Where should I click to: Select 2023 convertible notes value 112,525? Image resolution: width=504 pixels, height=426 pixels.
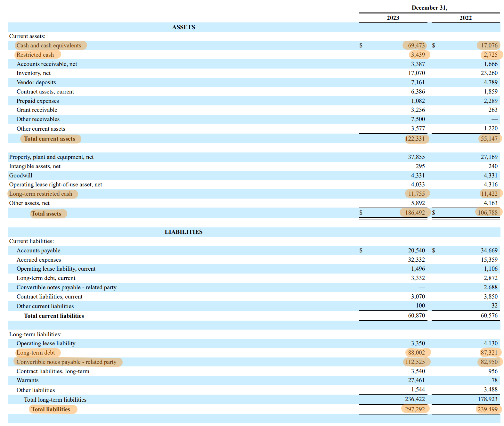[415, 362]
